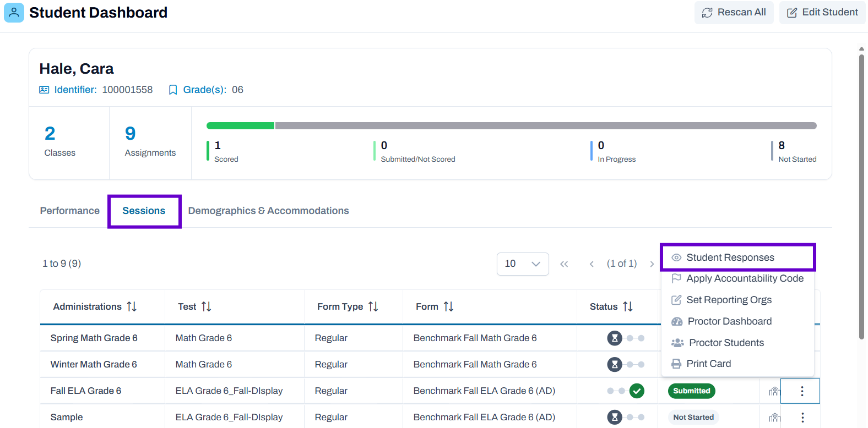Screen dimensions: 868x428
Task: Select Proctor Students menu entry
Action: point(737,343)
